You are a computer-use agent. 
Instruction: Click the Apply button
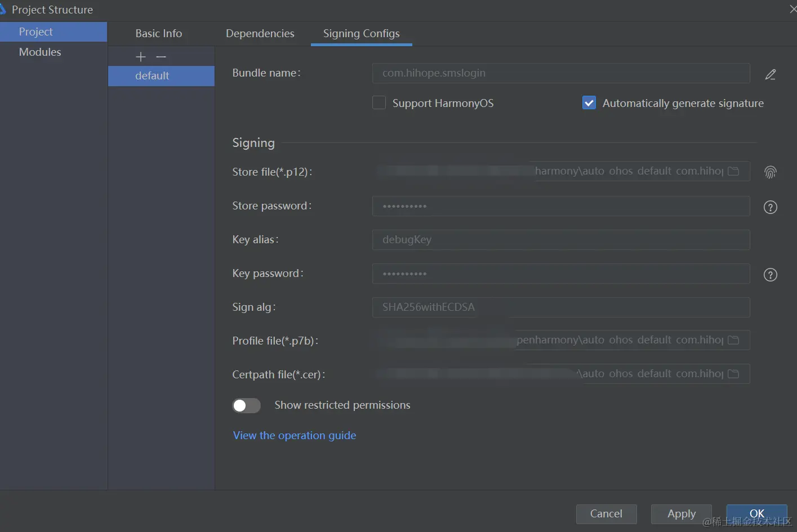click(682, 514)
